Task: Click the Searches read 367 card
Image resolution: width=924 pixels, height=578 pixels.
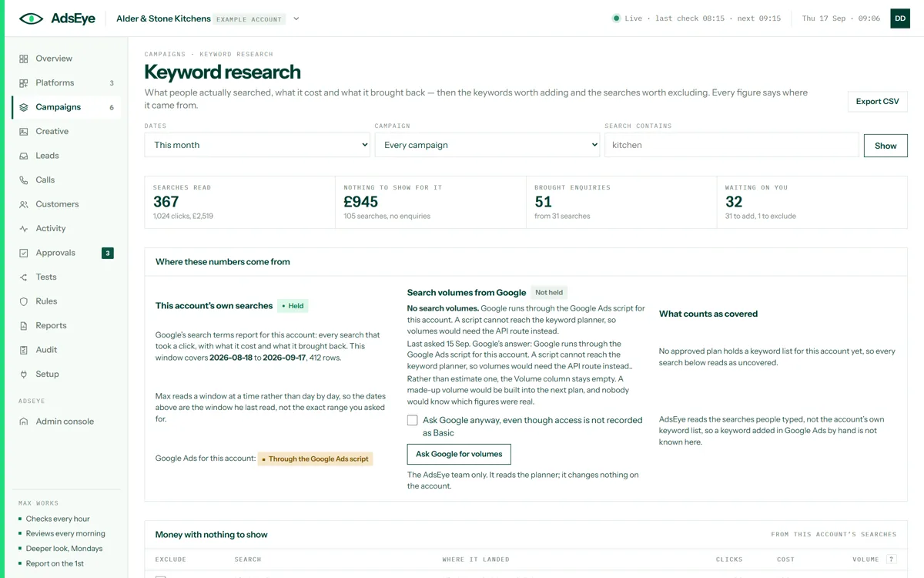Action: [240, 203]
